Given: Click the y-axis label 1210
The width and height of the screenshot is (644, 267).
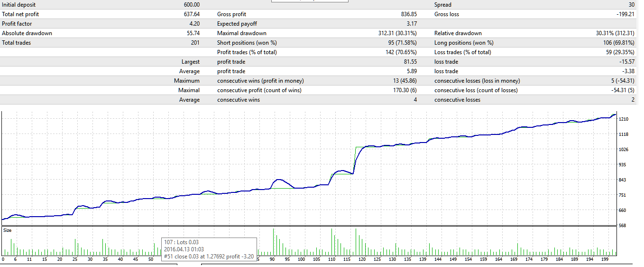Looking at the screenshot, I should [623, 119].
